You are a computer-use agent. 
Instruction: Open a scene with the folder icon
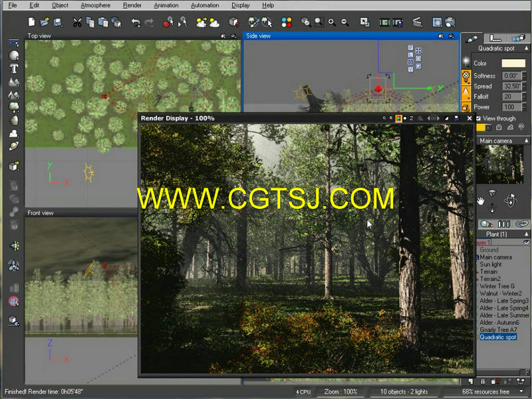pos(45,22)
